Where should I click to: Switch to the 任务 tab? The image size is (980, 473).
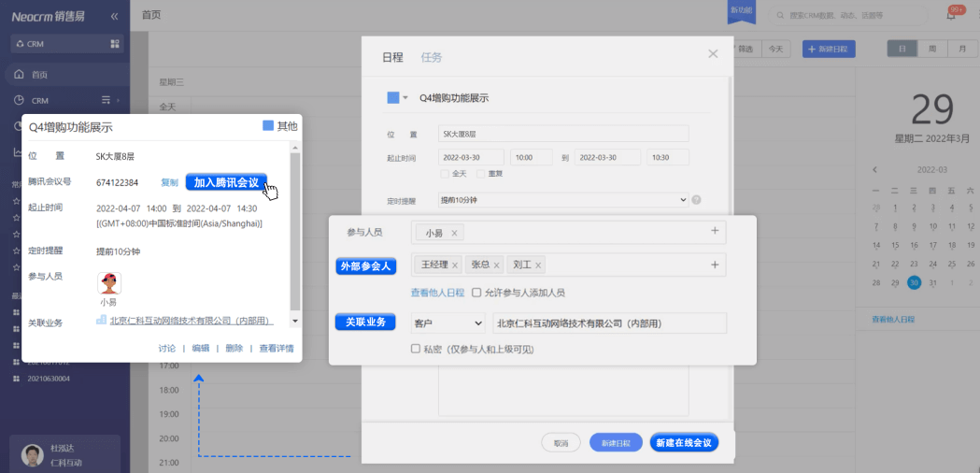coord(432,57)
